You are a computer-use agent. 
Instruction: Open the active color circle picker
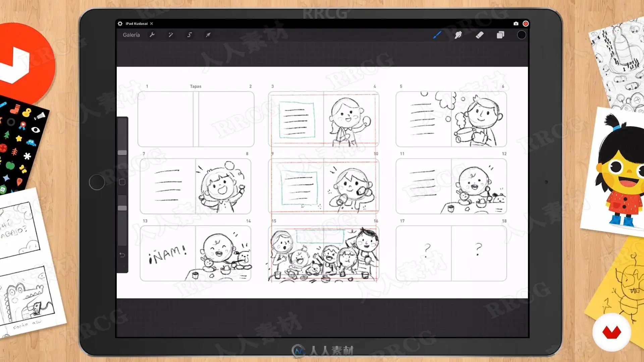(521, 35)
